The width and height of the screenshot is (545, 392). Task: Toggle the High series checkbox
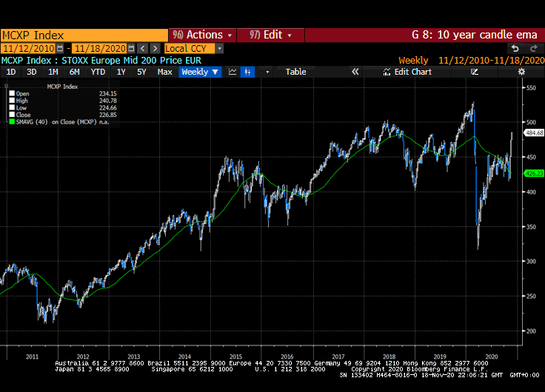click(12, 101)
